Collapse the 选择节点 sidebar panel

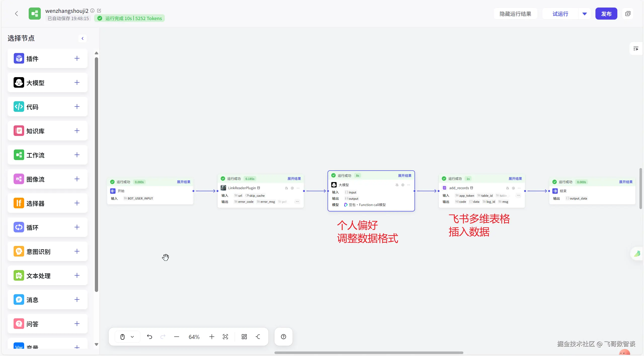click(83, 38)
